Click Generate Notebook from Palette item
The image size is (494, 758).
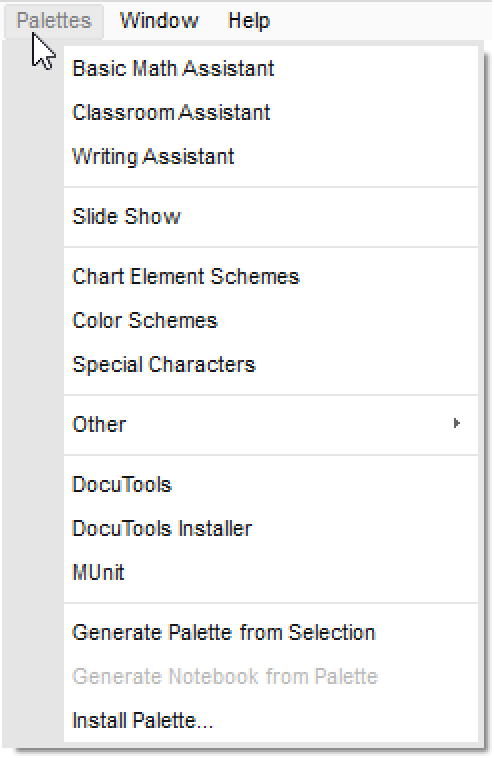[x=271, y=676]
